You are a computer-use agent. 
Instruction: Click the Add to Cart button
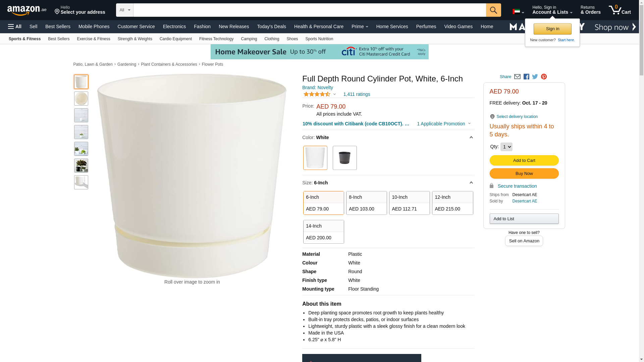[524, 160]
